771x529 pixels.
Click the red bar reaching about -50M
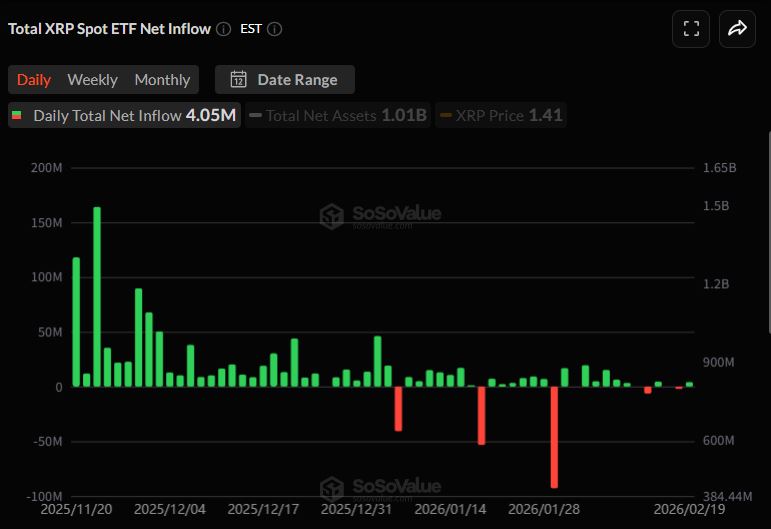pos(481,415)
